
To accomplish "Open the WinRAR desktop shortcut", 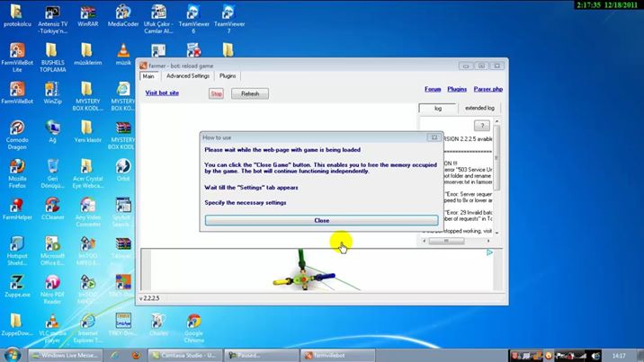I will (87, 15).
